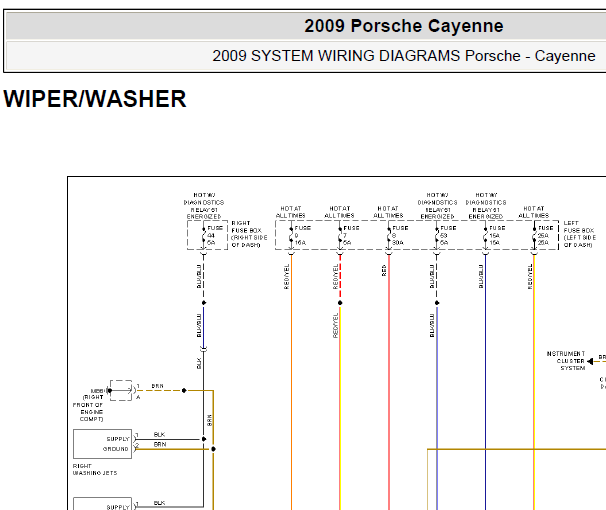Click the "INSTRUMENT CLUSTER SYSTEM" label

click(x=566, y=361)
